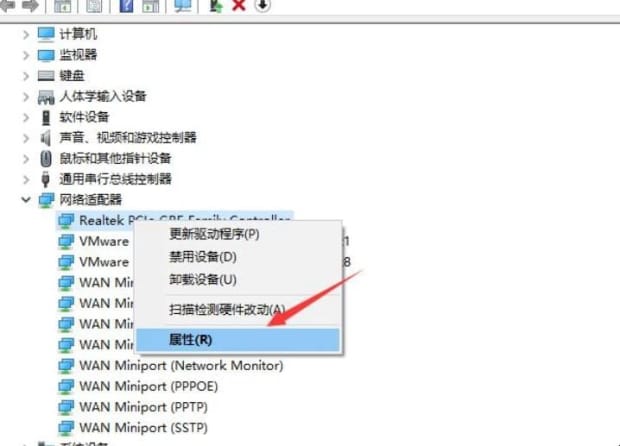Viewport: 620px width, 446px height.
Task: Click the Forward arrow toolbar icon
Action: [32, 5]
